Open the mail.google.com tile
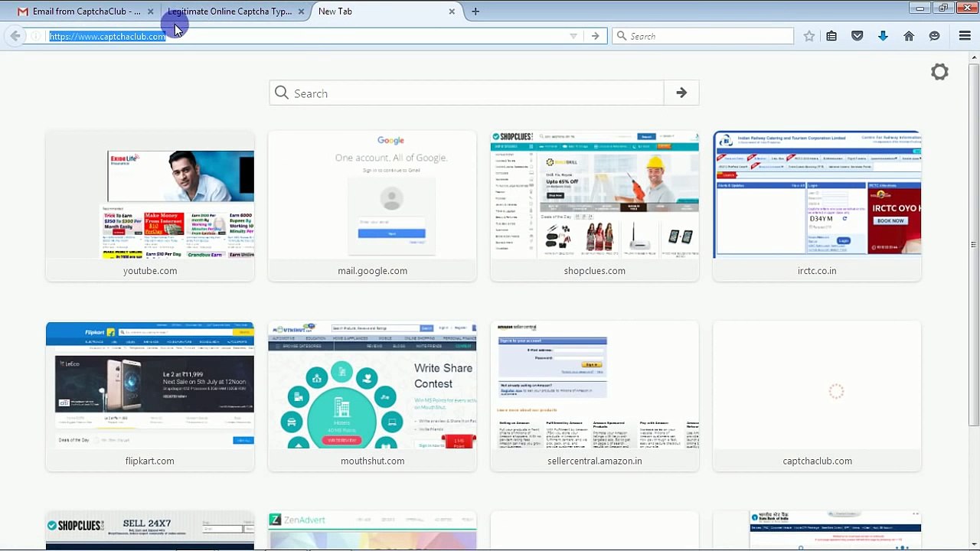Viewport: 980px width, 551px height. pyautogui.click(x=372, y=206)
